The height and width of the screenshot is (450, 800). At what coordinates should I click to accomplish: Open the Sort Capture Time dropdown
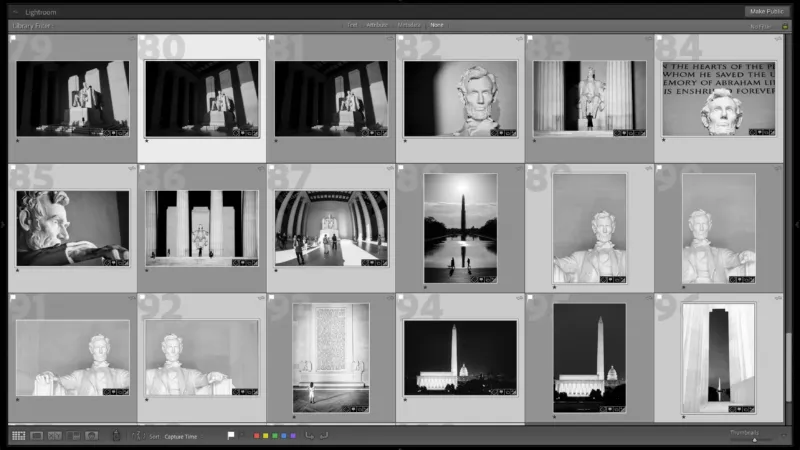pyautogui.click(x=183, y=436)
